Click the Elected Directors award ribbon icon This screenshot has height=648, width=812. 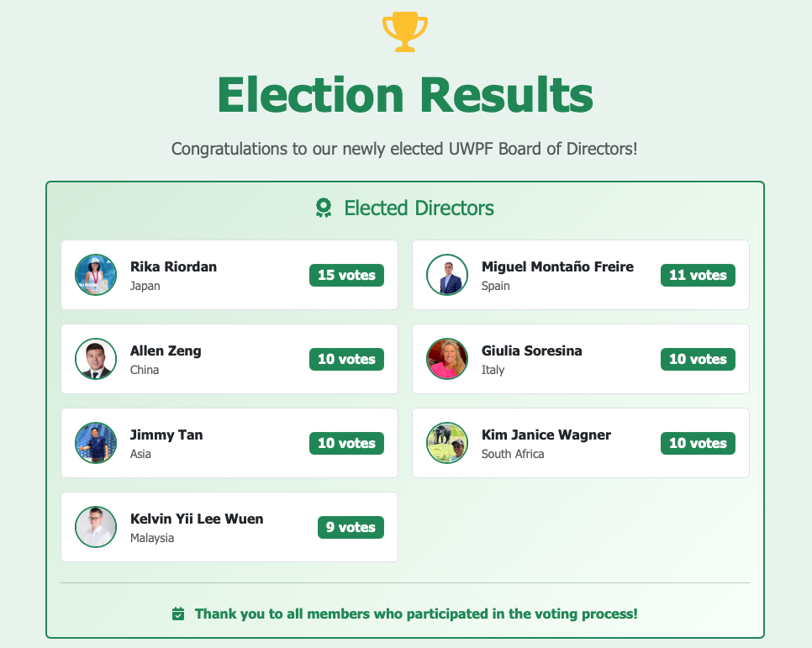(x=324, y=208)
